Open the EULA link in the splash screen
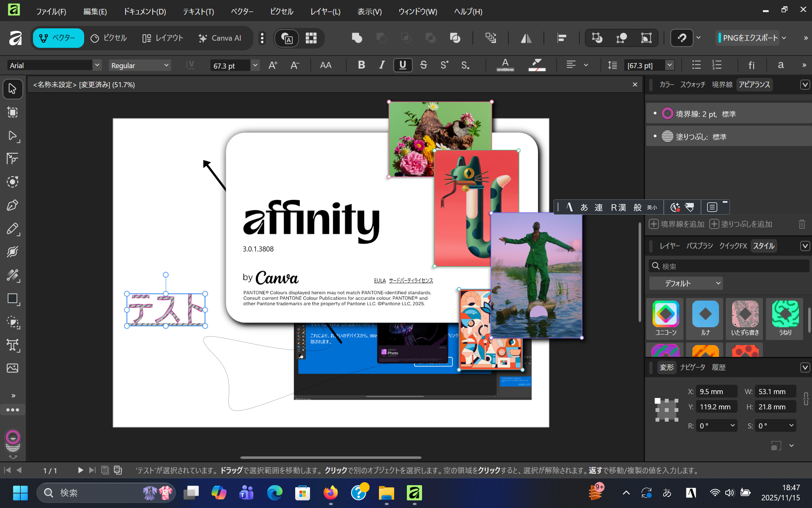The width and height of the screenshot is (812, 508). coord(379,280)
